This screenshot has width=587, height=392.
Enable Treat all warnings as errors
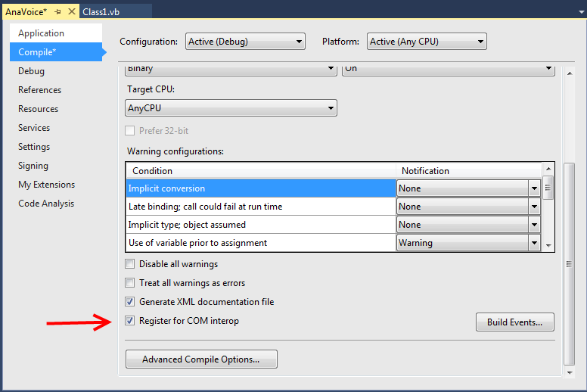(130, 283)
